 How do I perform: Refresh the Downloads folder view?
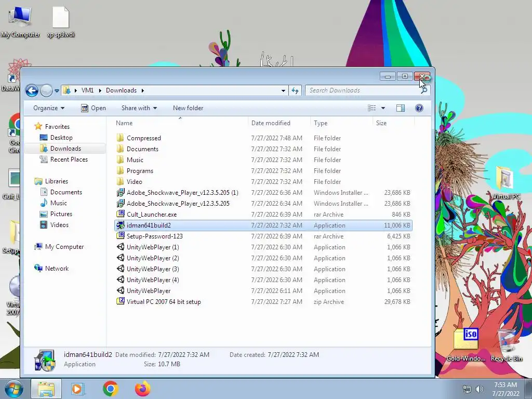click(x=295, y=90)
